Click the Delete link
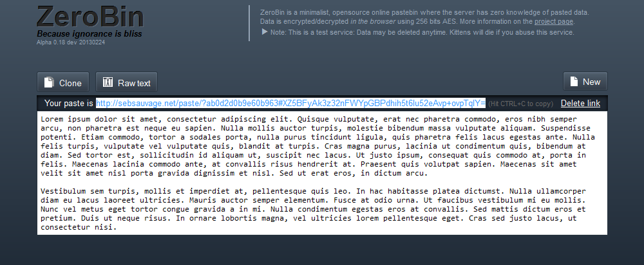Viewport: 644px width, 265px height. [580, 104]
